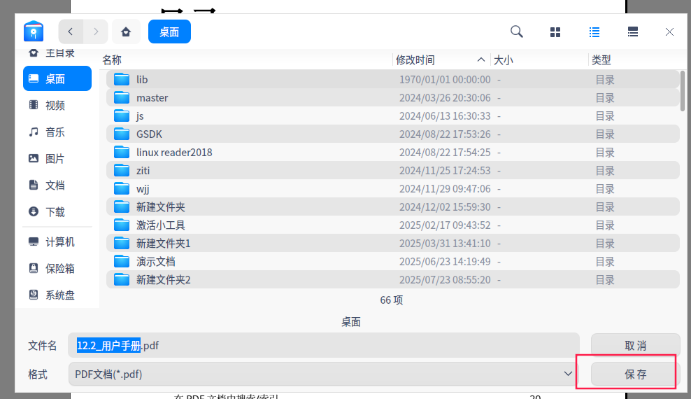Click the home location icon in path bar
The width and height of the screenshot is (692, 399).
126,32
